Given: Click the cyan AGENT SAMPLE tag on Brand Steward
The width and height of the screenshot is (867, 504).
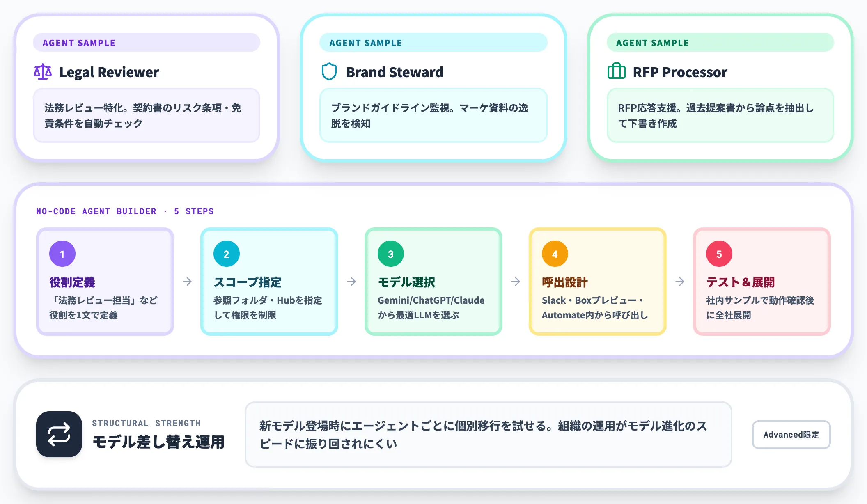Looking at the screenshot, I should coord(433,43).
